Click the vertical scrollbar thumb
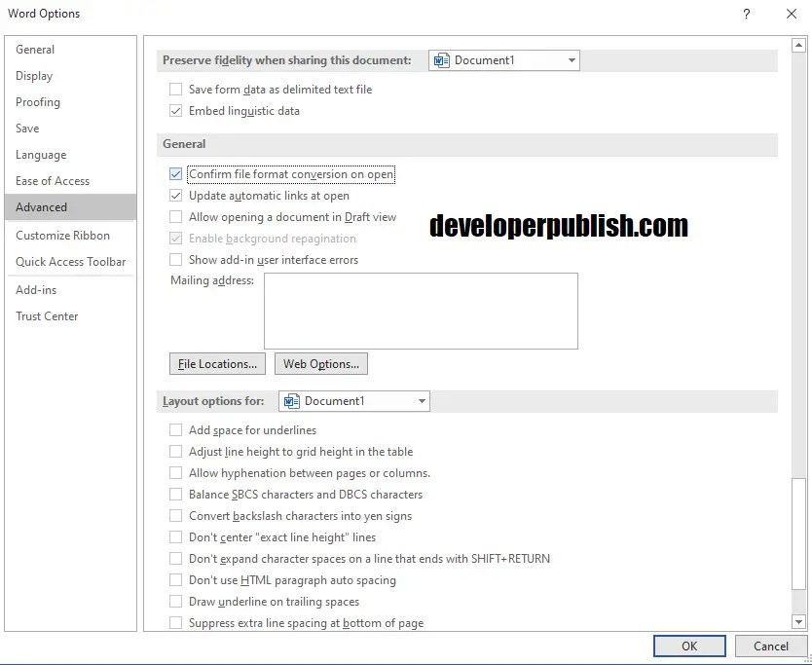The width and height of the screenshot is (812, 665). 798,543
